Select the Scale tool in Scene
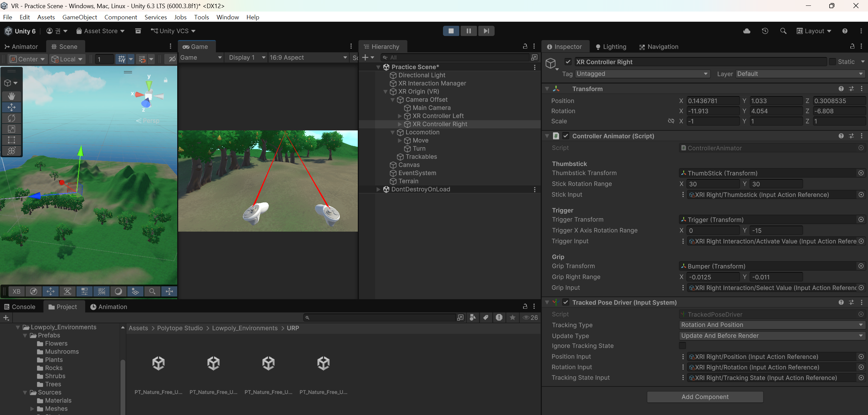The width and height of the screenshot is (868, 415). (12, 129)
